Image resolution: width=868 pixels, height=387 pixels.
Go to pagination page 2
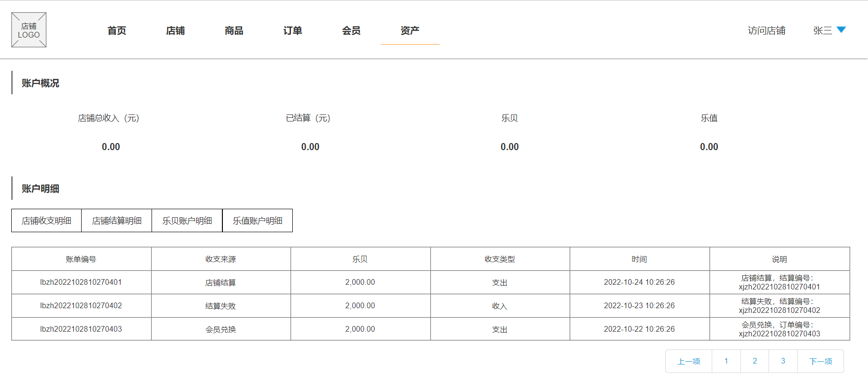point(755,361)
